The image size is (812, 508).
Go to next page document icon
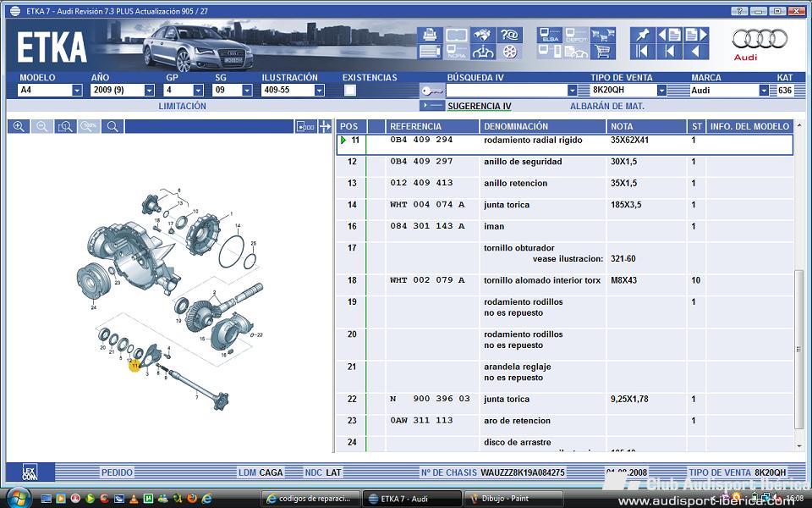[695, 35]
